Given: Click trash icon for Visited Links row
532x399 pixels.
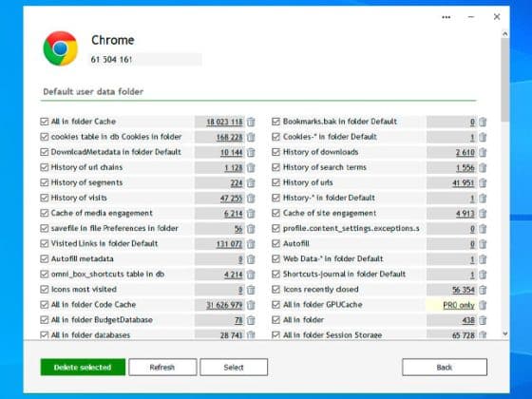Looking at the screenshot, I should [251, 244].
